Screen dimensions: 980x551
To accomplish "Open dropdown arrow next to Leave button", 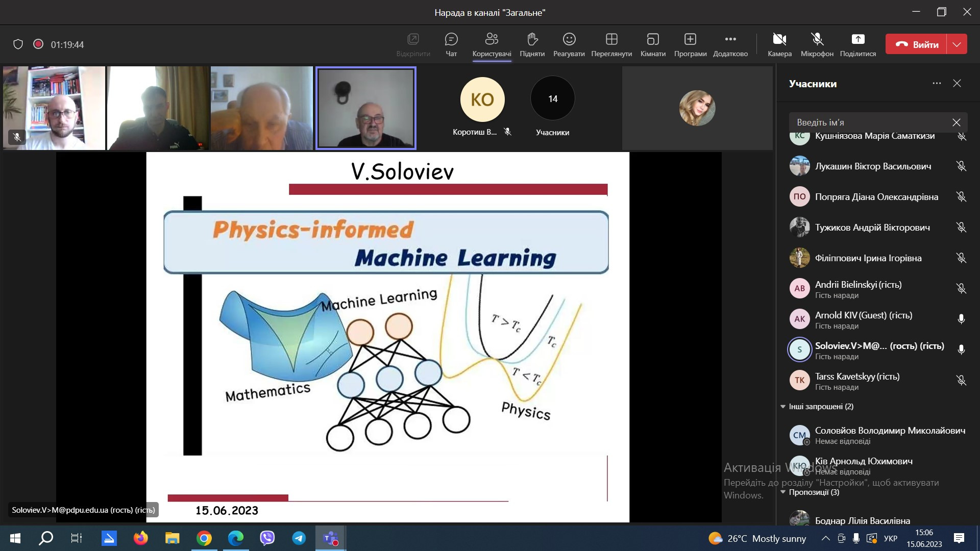I will click(957, 44).
